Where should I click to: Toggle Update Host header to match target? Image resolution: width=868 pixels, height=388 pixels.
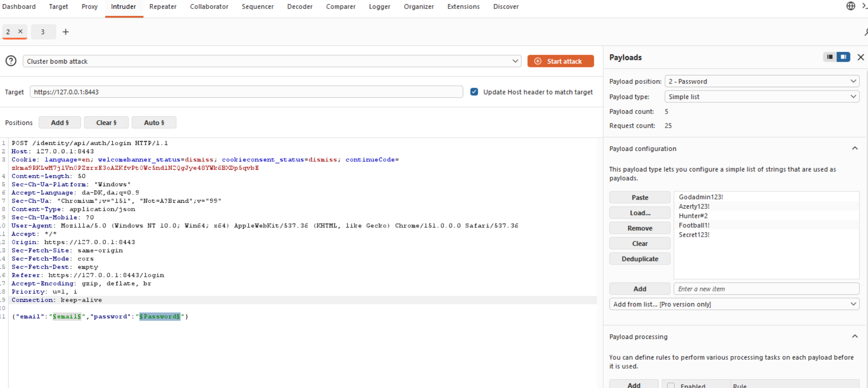pos(474,92)
